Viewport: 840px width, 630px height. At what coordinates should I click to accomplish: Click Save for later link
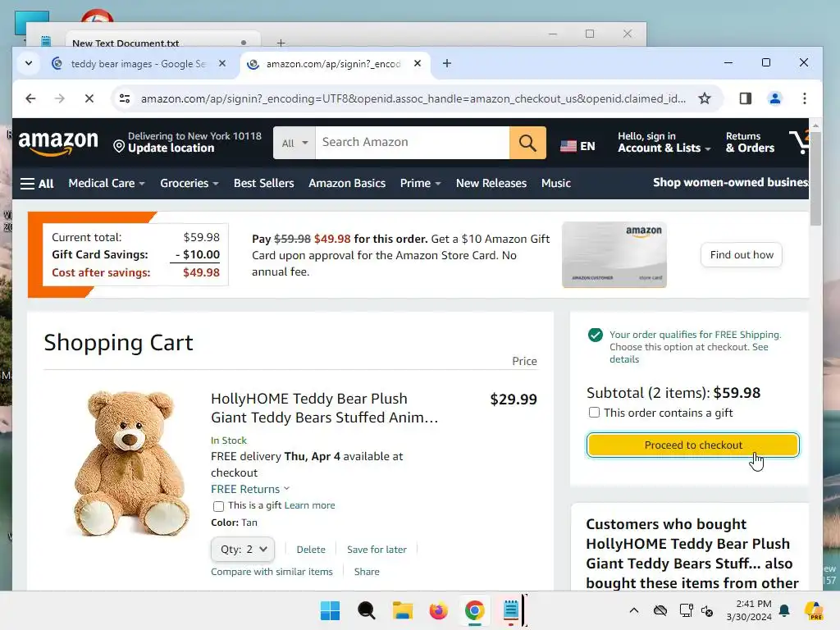pos(377,550)
